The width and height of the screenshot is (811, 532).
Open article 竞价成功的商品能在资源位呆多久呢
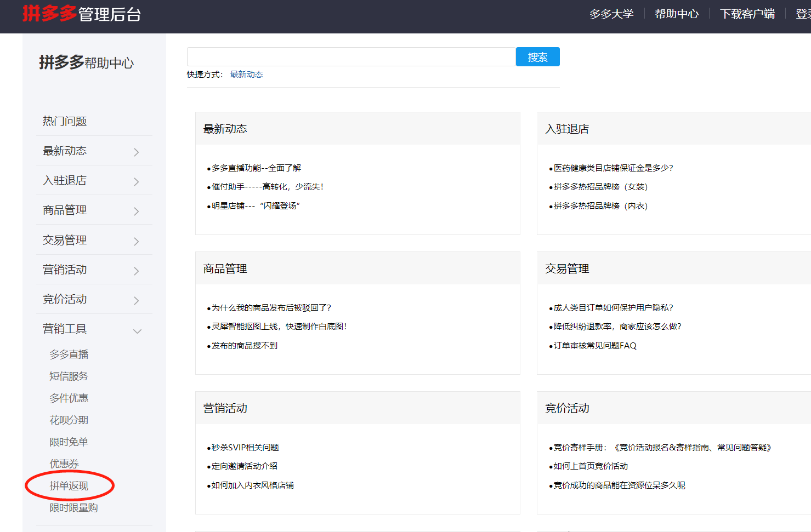619,485
